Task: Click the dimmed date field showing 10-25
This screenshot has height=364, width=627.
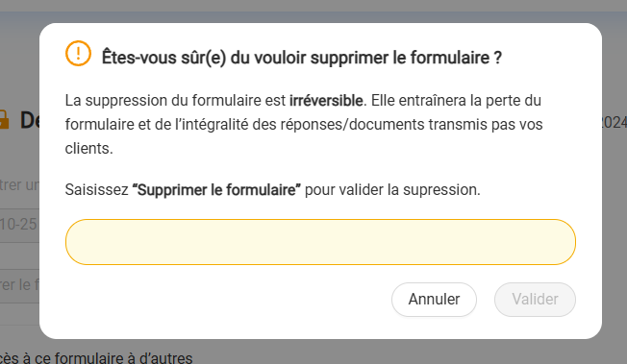Action: click(19, 225)
